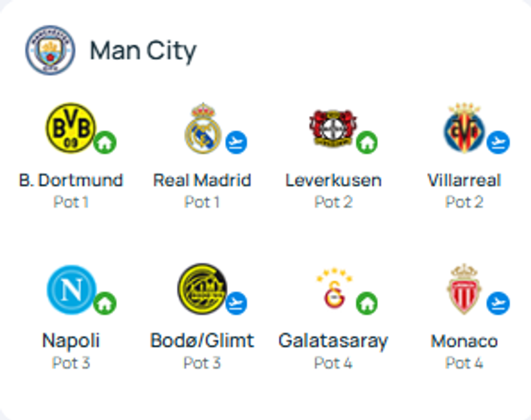Click the Manchester City club crest
The height and width of the screenshot is (420, 531).
tap(50, 50)
